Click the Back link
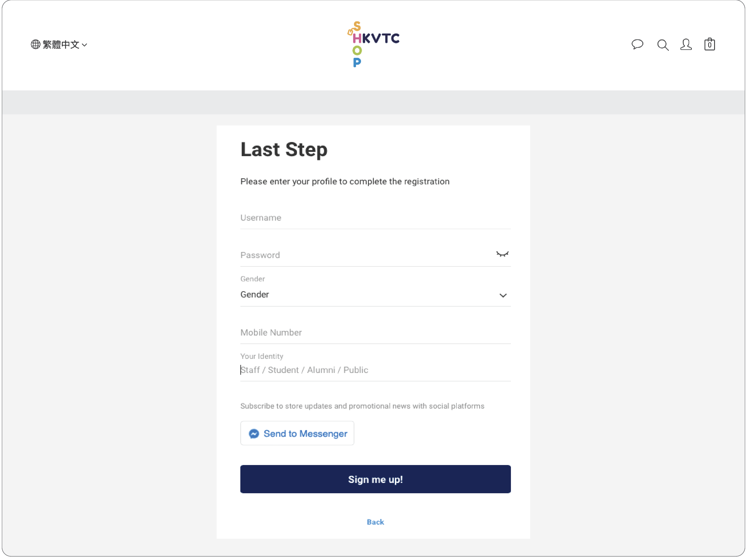 [x=375, y=522]
